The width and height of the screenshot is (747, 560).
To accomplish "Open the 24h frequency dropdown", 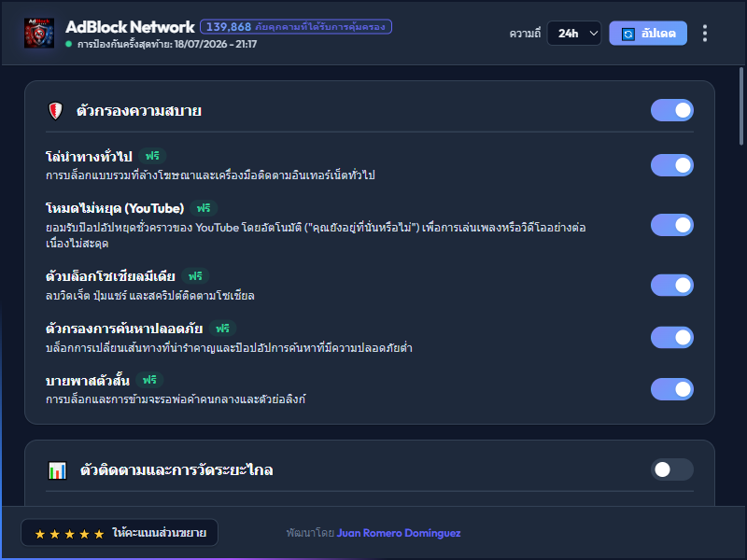I will [574, 34].
